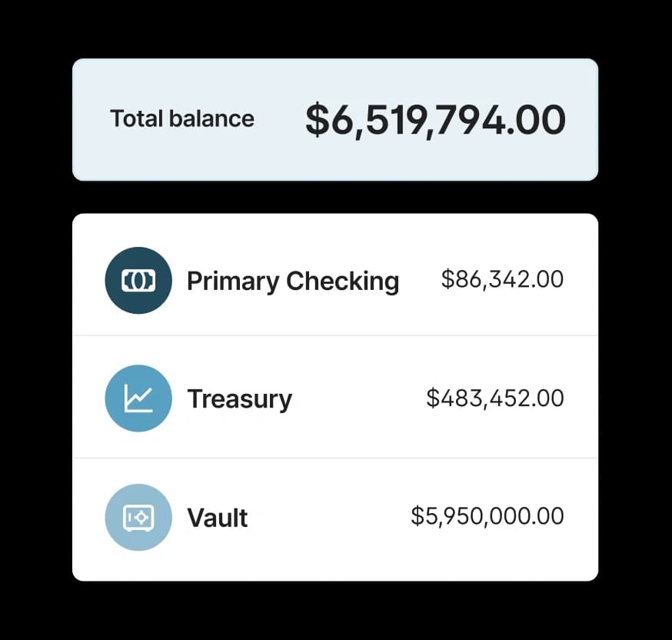View the Vault account details
This screenshot has height=640, width=672.
pos(334,517)
